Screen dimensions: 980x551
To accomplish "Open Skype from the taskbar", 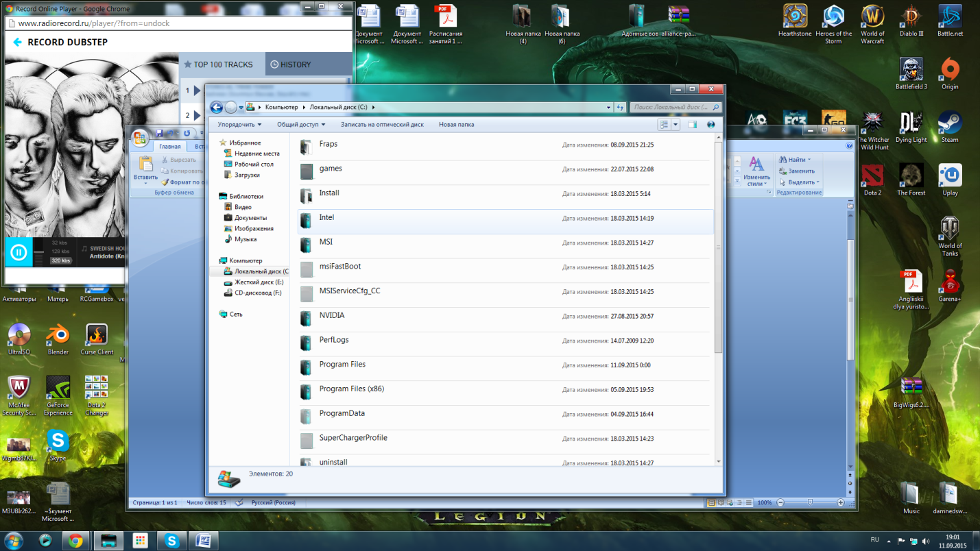I will 171,540.
